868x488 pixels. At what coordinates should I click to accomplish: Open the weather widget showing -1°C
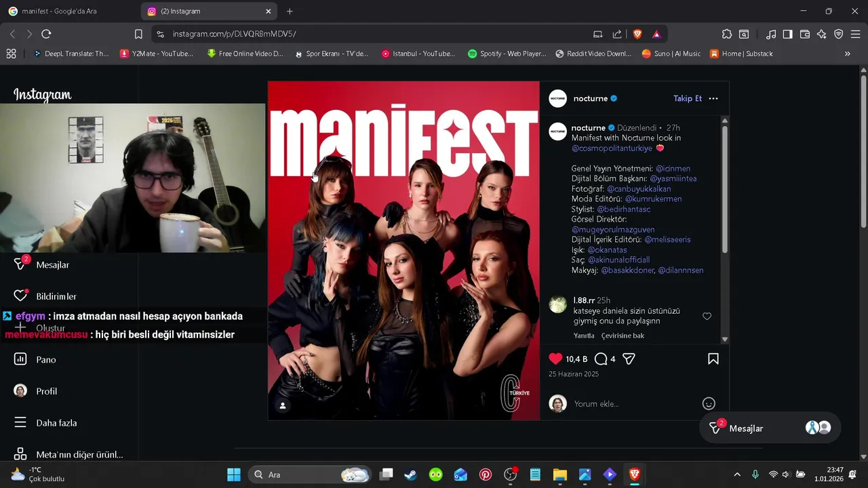coord(38,474)
